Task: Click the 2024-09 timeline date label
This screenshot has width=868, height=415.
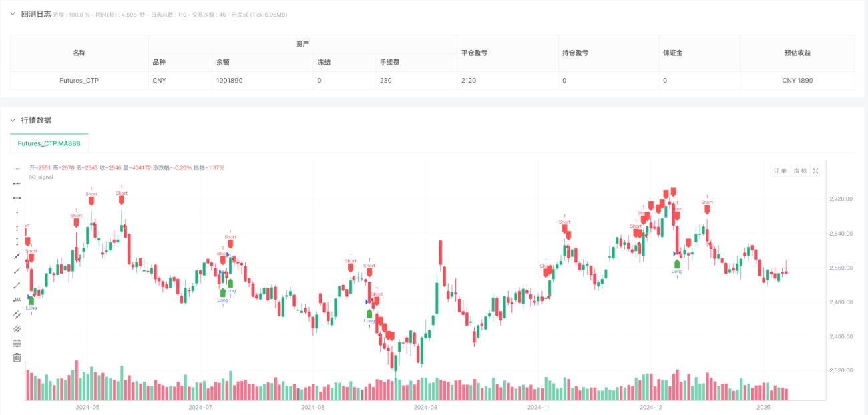Action: [425, 407]
